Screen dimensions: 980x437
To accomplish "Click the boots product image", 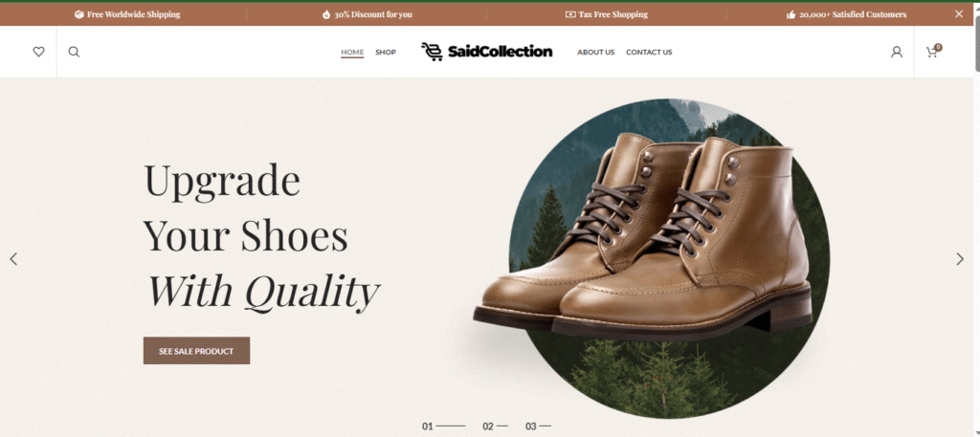I will pyautogui.click(x=644, y=237).
